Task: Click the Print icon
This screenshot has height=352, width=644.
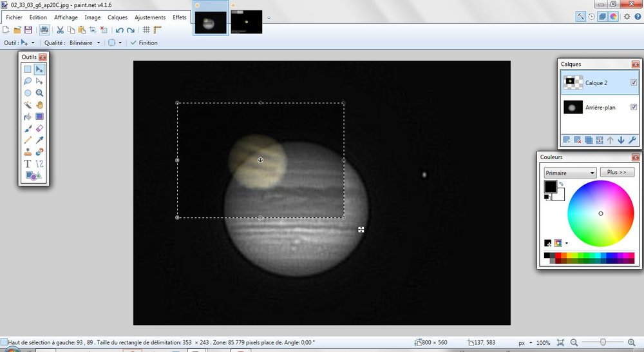Action: pyautogui.click(x=44, y=30)
